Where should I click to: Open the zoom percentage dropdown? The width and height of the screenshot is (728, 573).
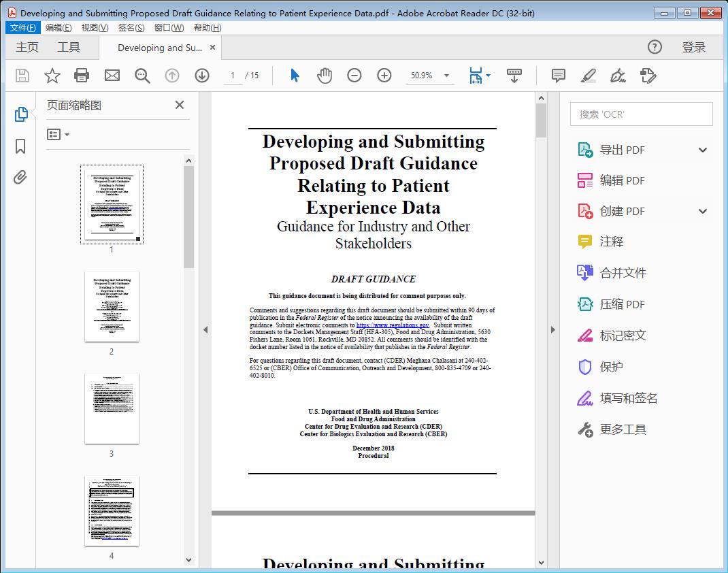pos(446,76)
